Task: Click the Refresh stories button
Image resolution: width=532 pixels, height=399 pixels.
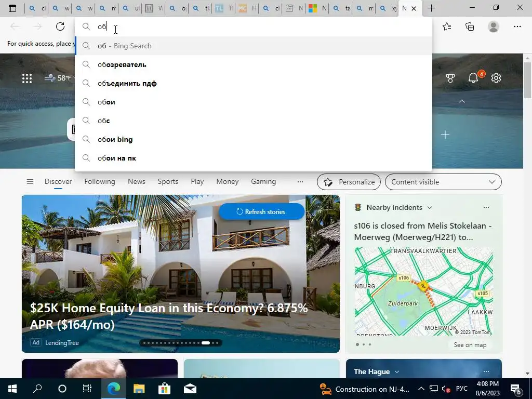Action: click(x=262, y=211)
